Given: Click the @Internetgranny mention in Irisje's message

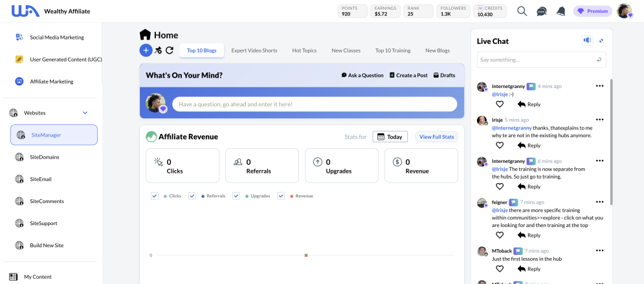Looking at the screenshot, I should (511, 128).
